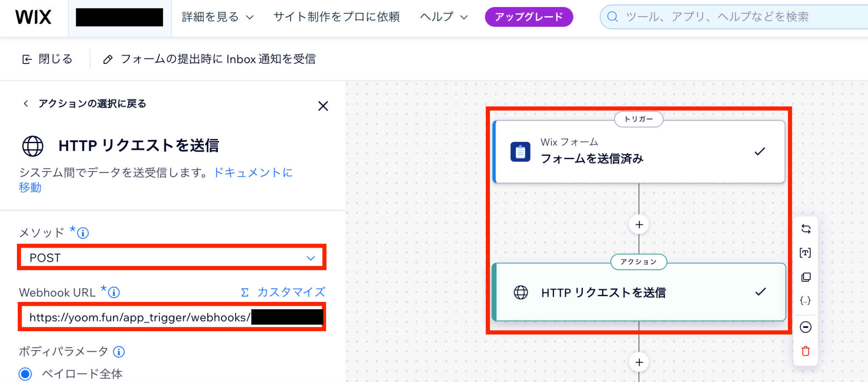Click the WIX logo
Viewport: 868px width, 382px height.
point(33,17)
